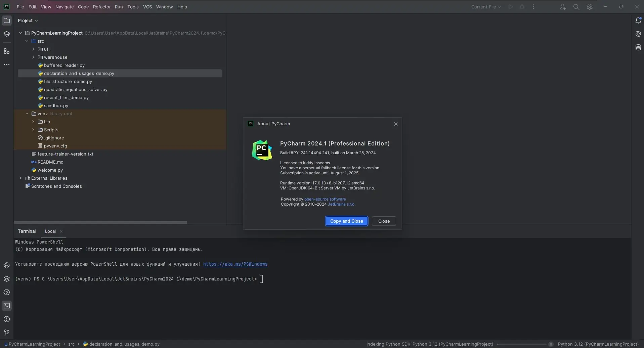Viewport: 644px width, 348px height.
Task: Open IDE settings gear icon
Action: tap(590, 7)
